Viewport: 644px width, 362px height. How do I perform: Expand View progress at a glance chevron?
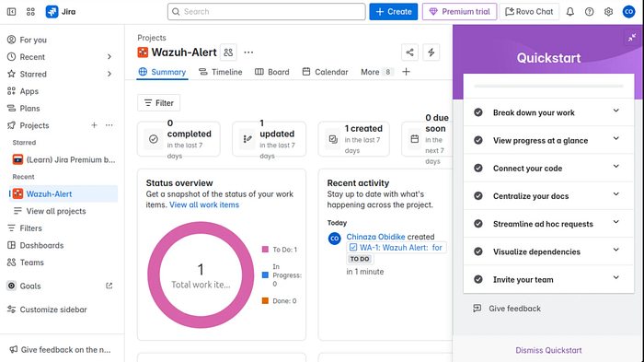(616, 139)
